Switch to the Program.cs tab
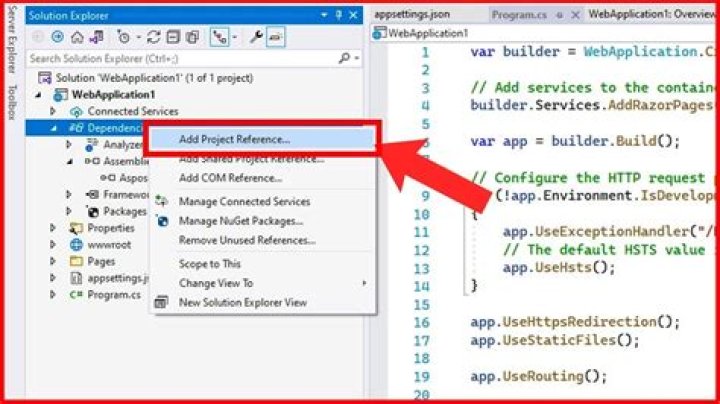Screen dimensions: 720x404 (519, 15)
